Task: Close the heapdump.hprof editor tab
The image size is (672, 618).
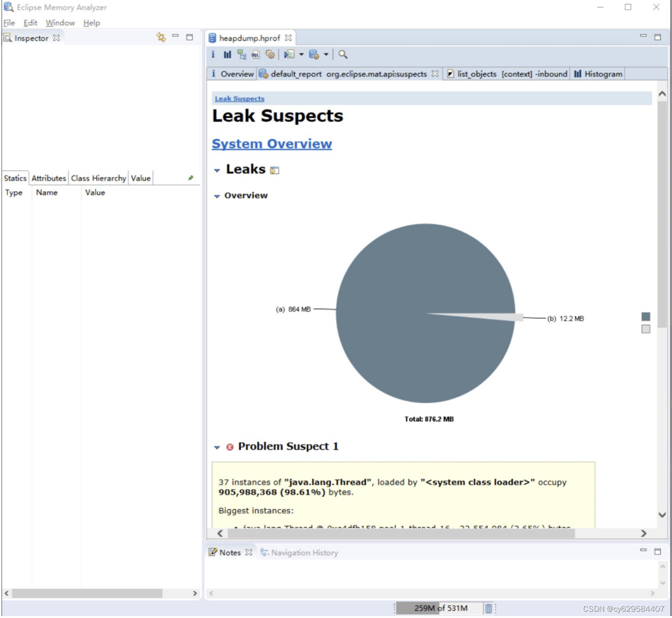Action: point(288,38)
